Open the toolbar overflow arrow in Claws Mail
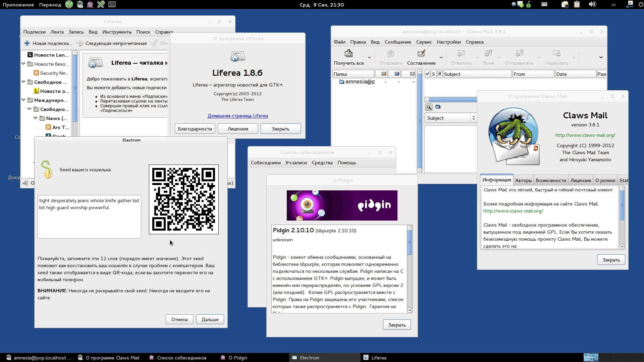The image size is (644, 362). [x=601, y=57]
